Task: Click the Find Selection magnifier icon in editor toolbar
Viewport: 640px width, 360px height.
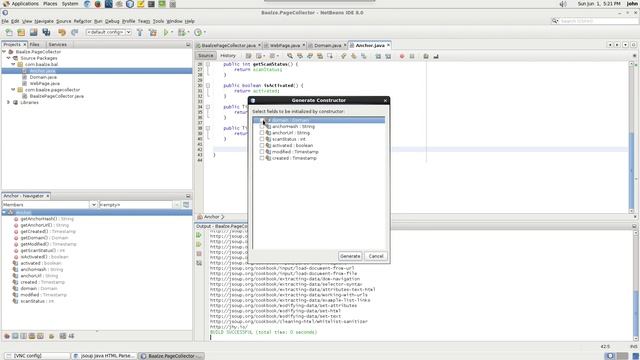Action: [x=290, y=56]
